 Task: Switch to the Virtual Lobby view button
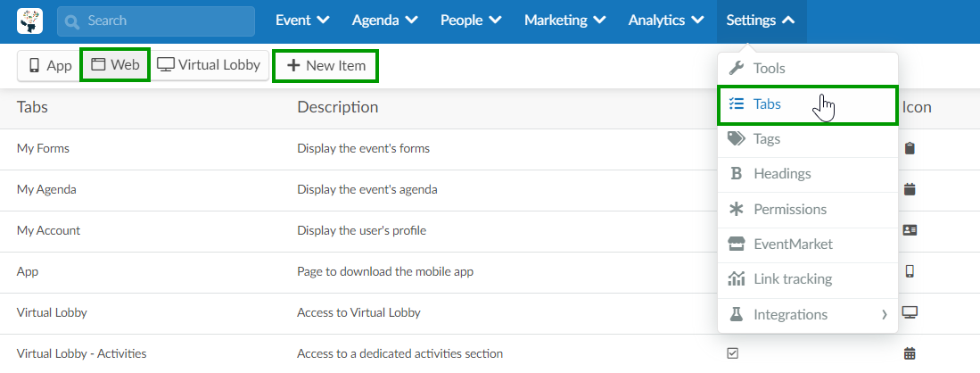point(209,64)
